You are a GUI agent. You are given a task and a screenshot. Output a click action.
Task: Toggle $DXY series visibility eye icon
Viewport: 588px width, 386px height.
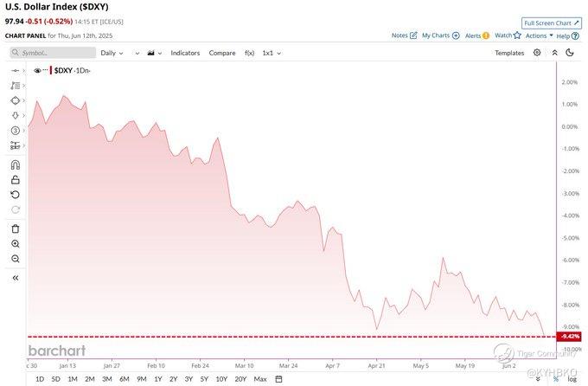pos(37,71)
